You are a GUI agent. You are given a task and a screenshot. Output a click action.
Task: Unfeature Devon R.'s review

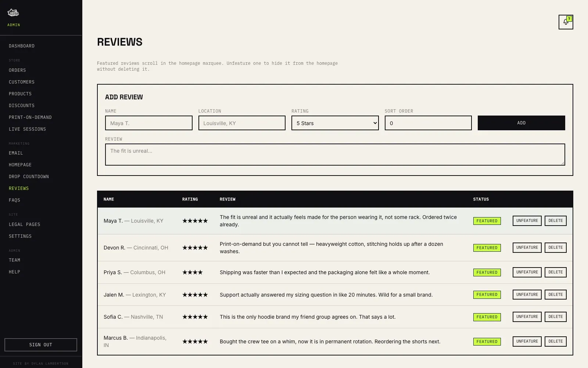(527, 248)
